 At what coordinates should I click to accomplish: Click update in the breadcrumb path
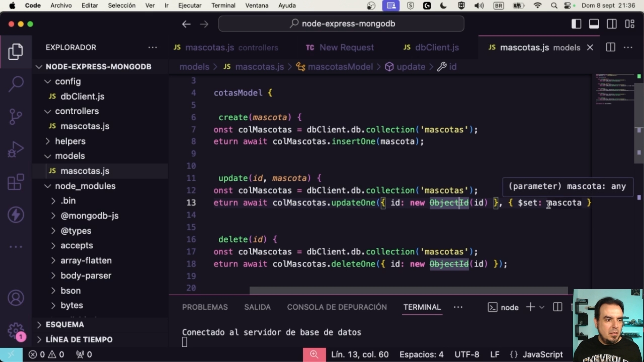(x=411, y=67)
